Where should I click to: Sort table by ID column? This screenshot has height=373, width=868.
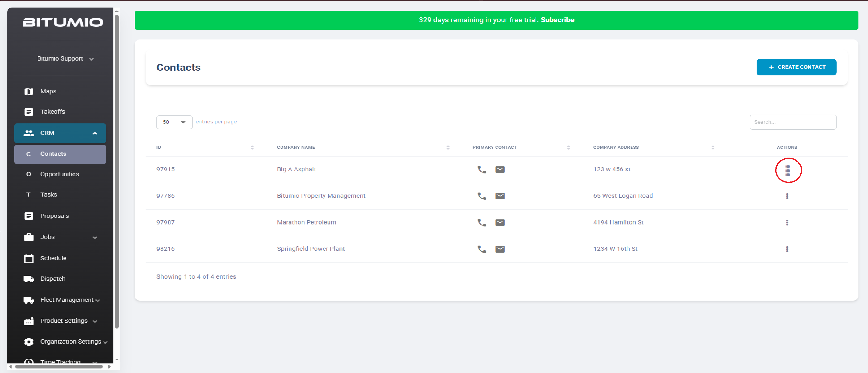click(252, 148)
